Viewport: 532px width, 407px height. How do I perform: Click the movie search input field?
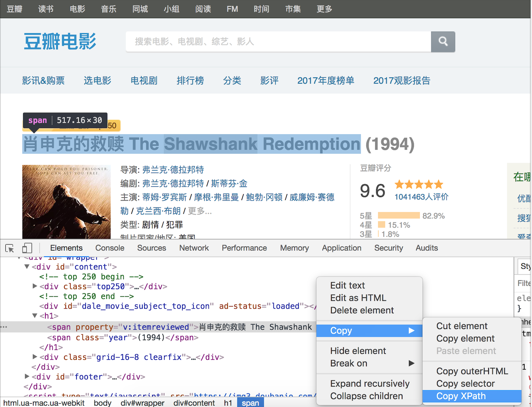[278, 42]
